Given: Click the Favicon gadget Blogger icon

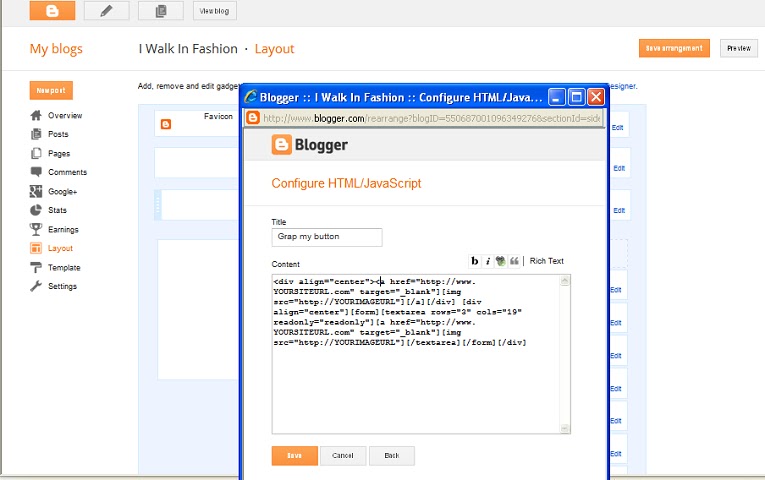Looking at the screenshot, I should click(x=166, y=124).
